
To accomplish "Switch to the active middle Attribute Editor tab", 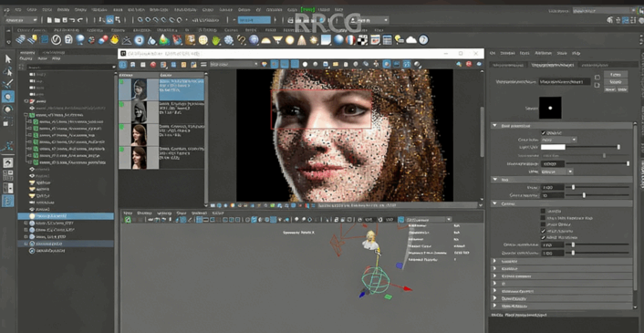I will point(553,65).
